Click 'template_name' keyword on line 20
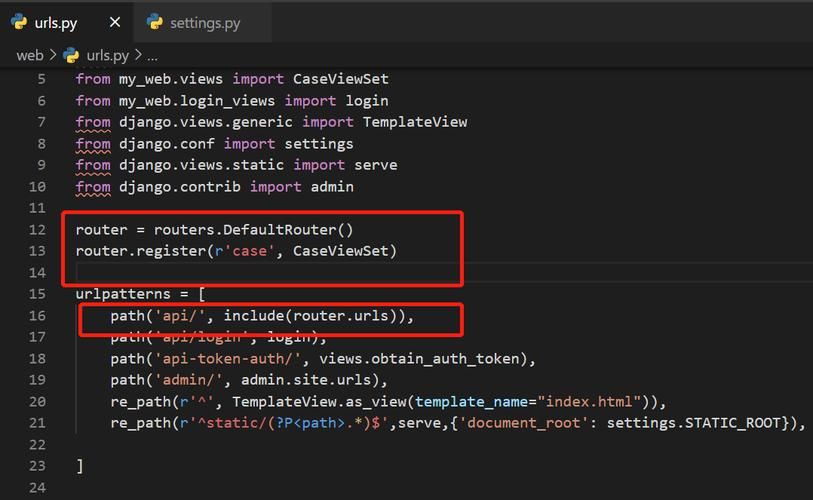 [x=471, y=402]
